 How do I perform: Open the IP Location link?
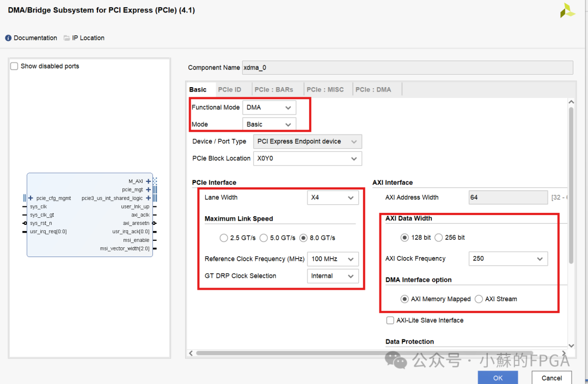88,38
